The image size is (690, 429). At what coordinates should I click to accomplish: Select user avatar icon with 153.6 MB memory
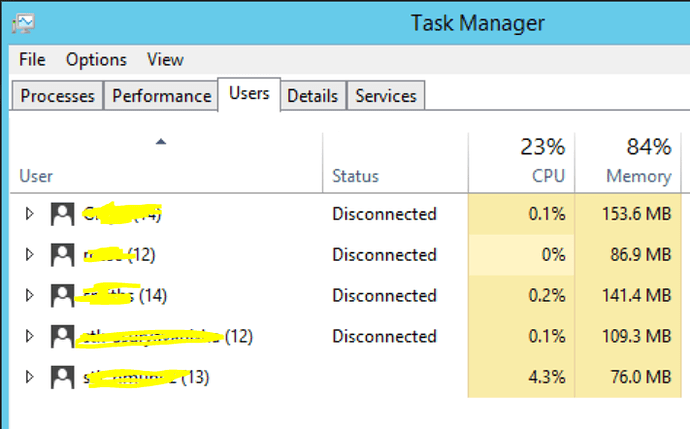click(62, 214)
